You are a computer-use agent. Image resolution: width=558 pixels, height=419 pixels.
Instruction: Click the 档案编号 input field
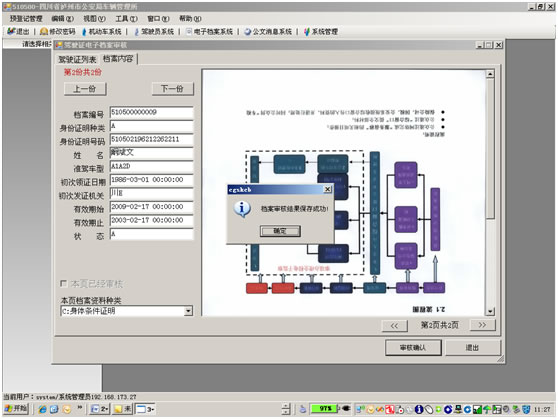[x=152, y=112]
